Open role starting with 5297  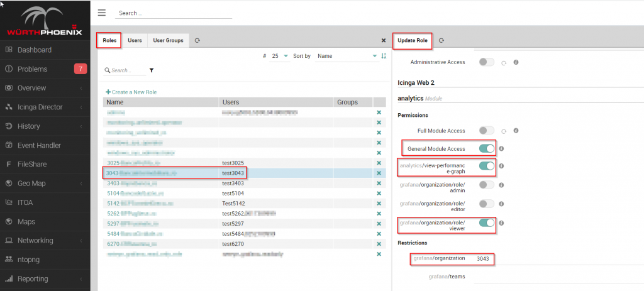(x=132, y=224)
